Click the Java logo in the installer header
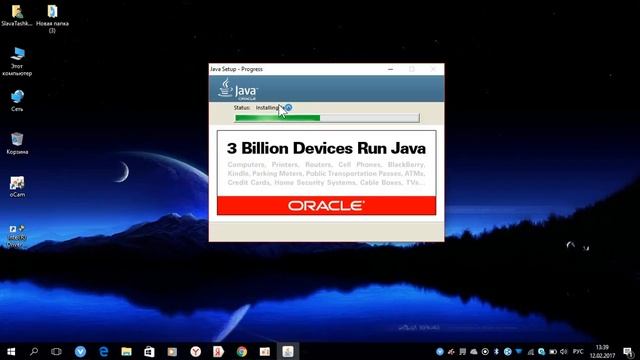 (x=238, y=89)
